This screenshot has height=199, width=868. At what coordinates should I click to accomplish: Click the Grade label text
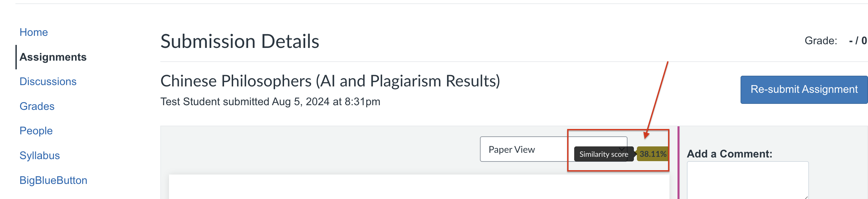tap(820, 41)
